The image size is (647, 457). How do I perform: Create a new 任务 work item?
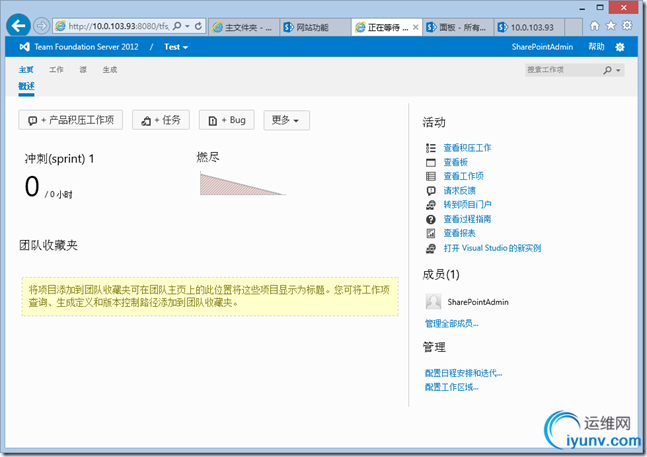[x=161, y=120]
